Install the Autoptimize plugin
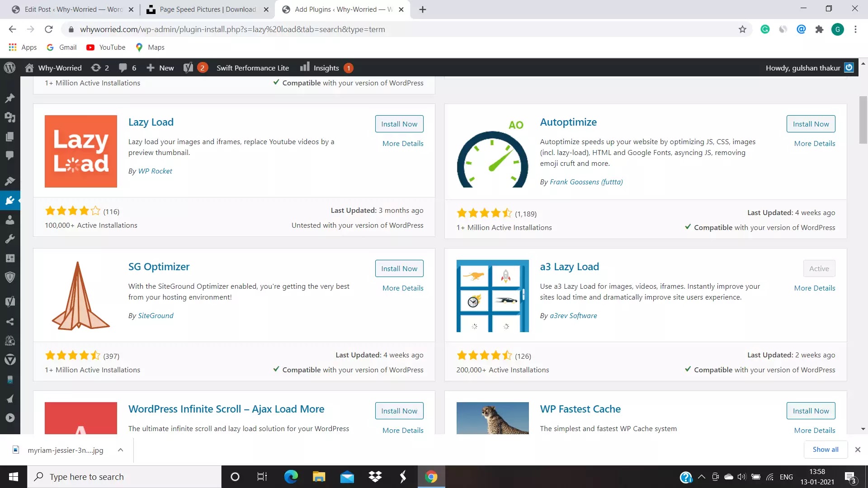 811,124
